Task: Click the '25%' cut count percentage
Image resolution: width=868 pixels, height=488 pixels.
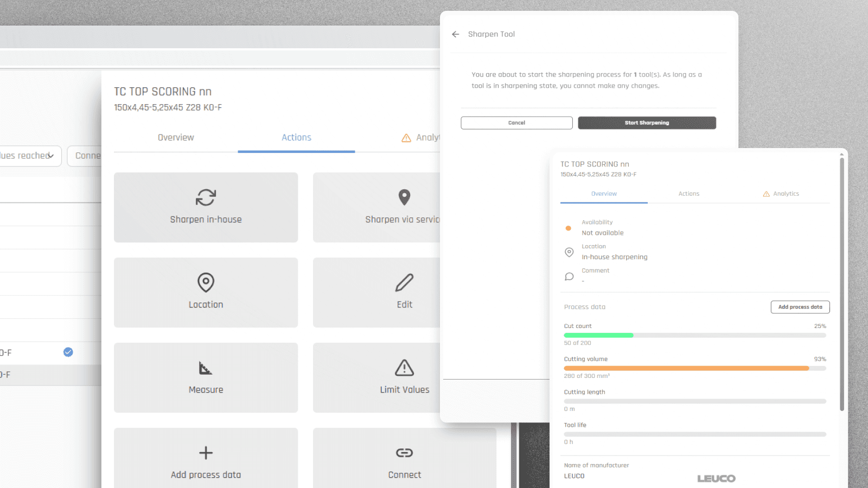Action: pos(820,326)
